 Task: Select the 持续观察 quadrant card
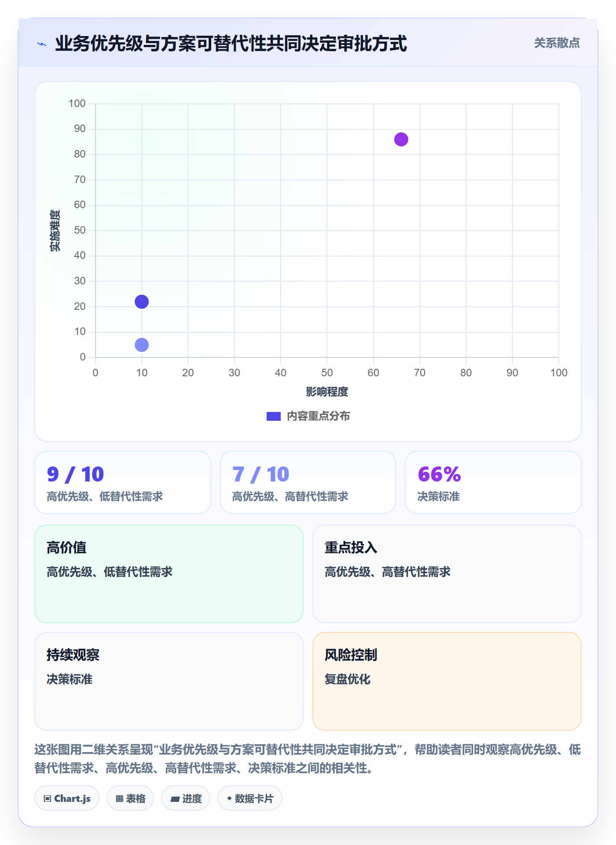169,681
